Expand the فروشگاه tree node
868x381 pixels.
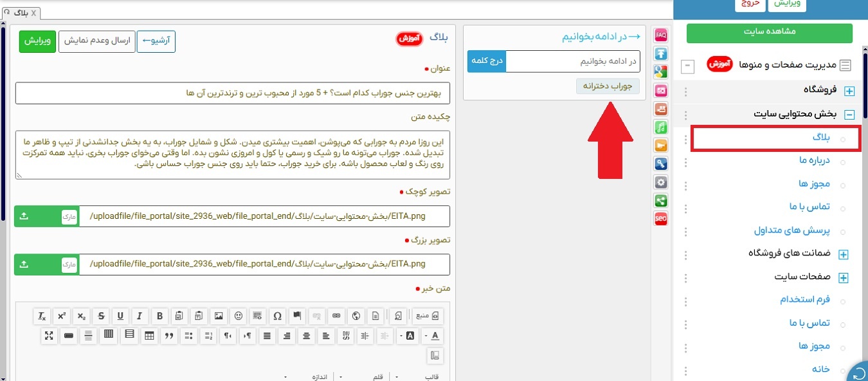tap(849, 91)
